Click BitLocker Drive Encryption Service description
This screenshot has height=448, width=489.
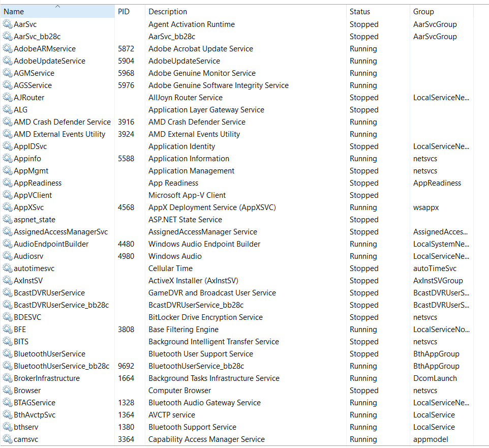[x=205, y=317]
